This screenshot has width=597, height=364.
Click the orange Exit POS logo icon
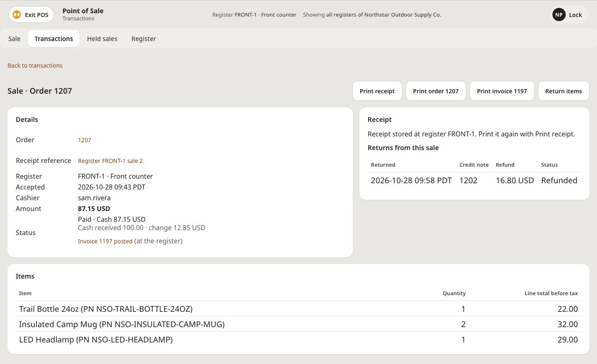pos(17,15)
